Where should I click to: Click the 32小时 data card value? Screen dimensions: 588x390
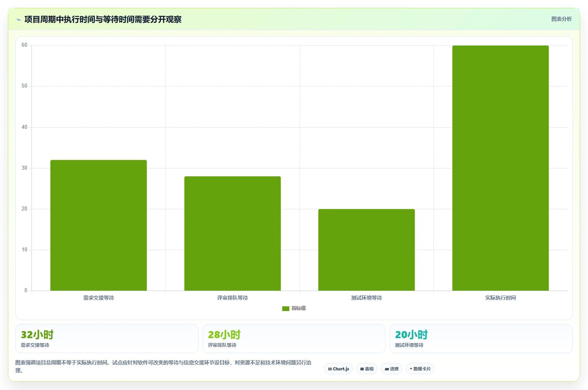pyautogui.click(x=37, y=335)
